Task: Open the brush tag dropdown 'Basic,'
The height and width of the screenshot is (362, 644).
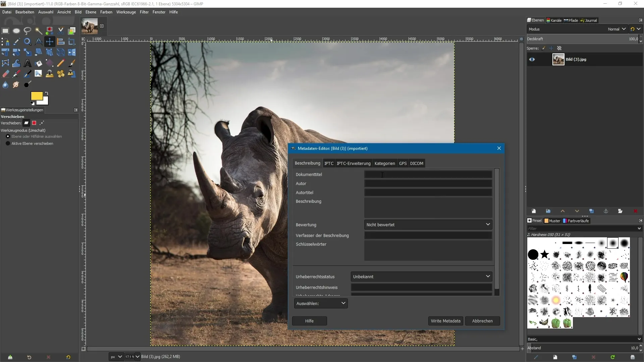Action: point(584,339)
